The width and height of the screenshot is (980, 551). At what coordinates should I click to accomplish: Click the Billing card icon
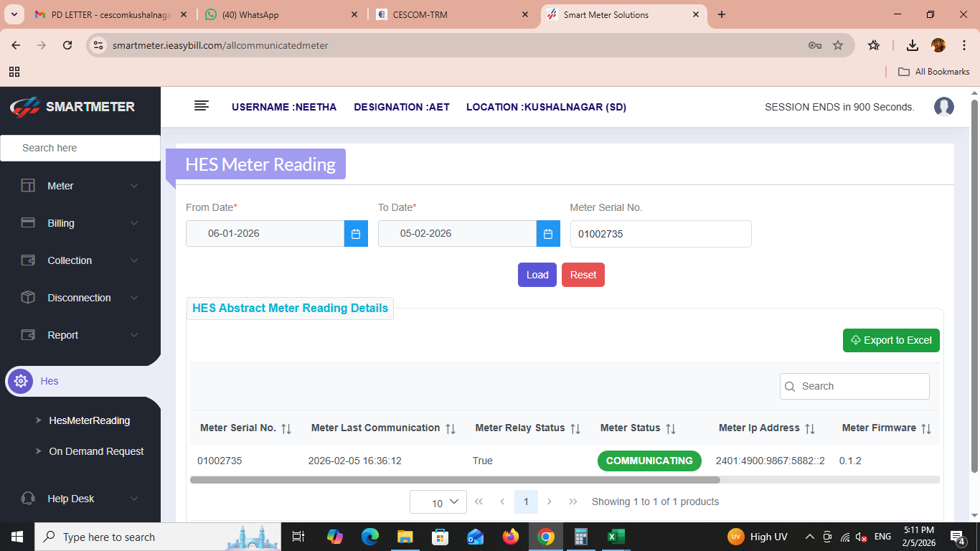click(x=28, y=223)
